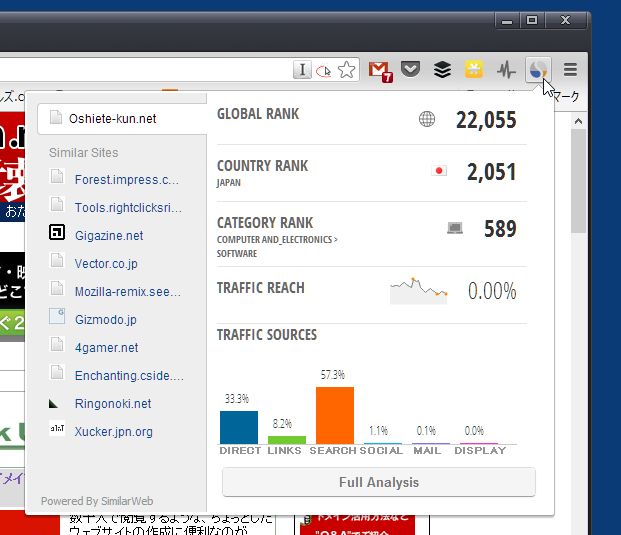Open the Forest.impress.c... similar site link
621x535 pixels.
(x=127, y=180)
